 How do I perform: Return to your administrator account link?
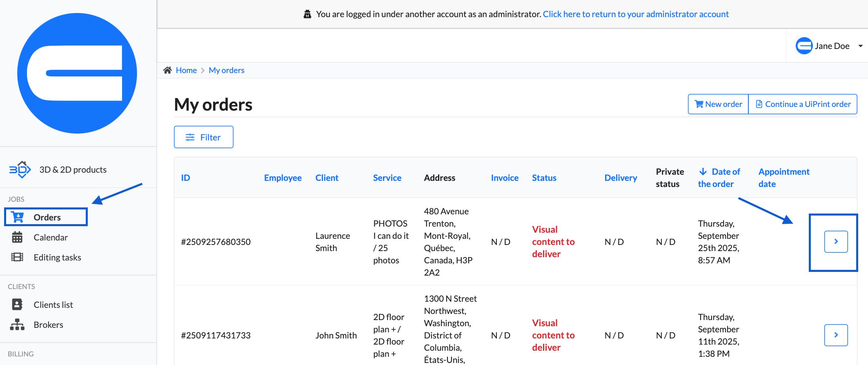click(635, 14)
